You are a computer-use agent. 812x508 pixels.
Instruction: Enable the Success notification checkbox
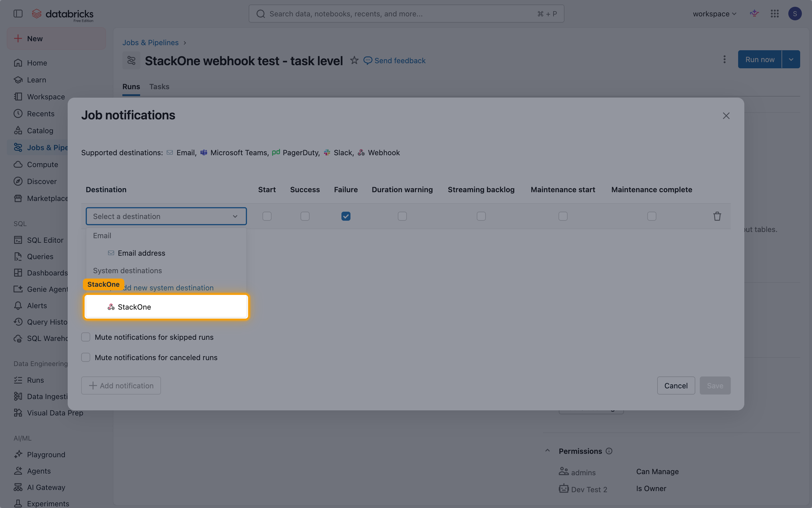click(305, 216)
